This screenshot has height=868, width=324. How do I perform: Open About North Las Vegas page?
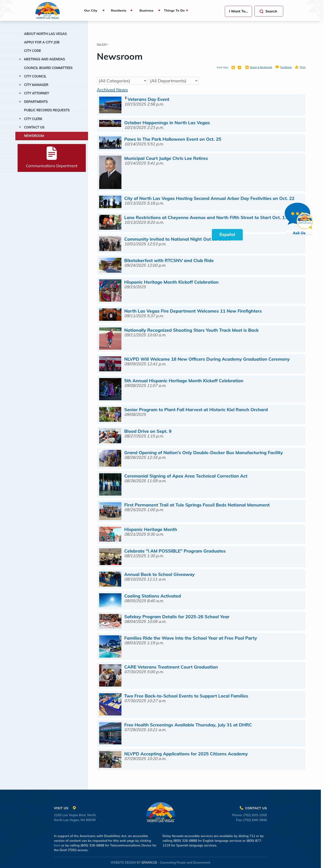click(x=45, y=34)
